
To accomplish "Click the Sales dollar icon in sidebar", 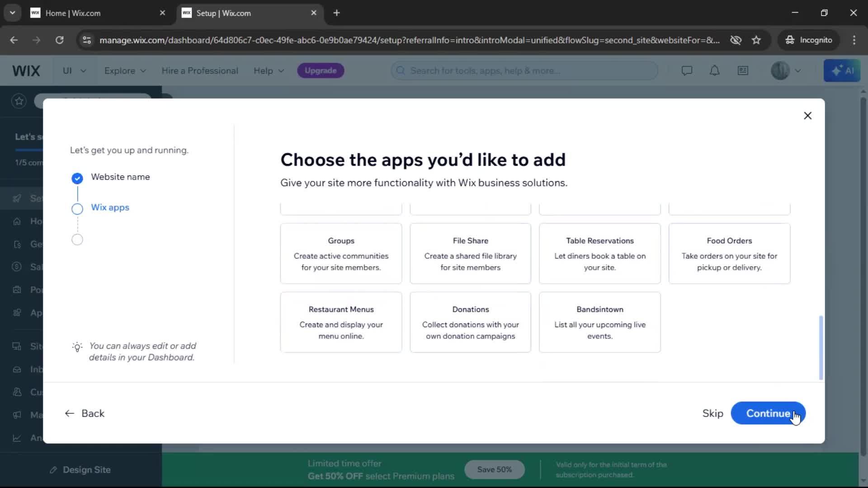I will [17, 267].
